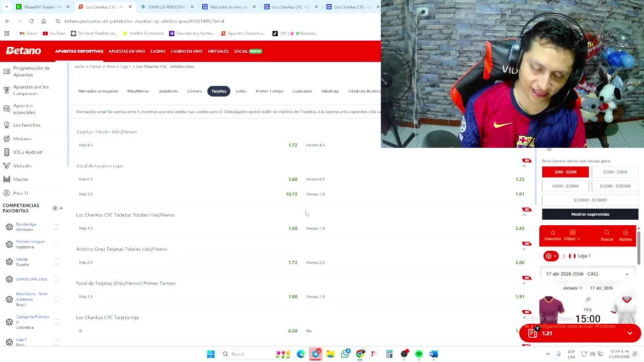Bet on Más 4.5 at 1.72
Image resolution: width=644 pixels, height=362 pixels.
coord(188,145)
